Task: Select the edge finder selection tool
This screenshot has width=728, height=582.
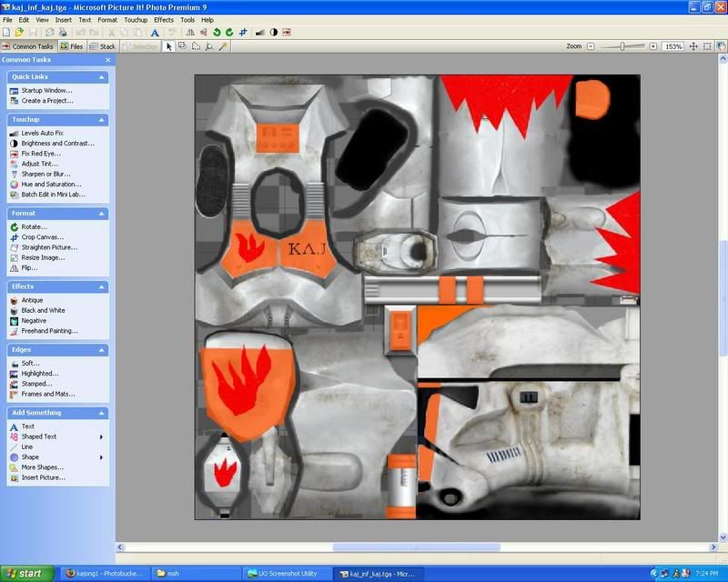Action: (209, 46)
